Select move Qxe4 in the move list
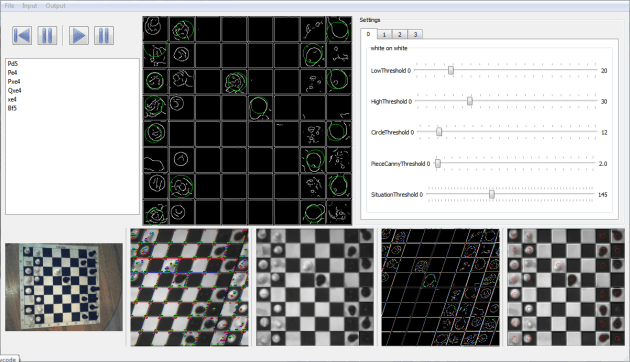 [x=14, y=90]
